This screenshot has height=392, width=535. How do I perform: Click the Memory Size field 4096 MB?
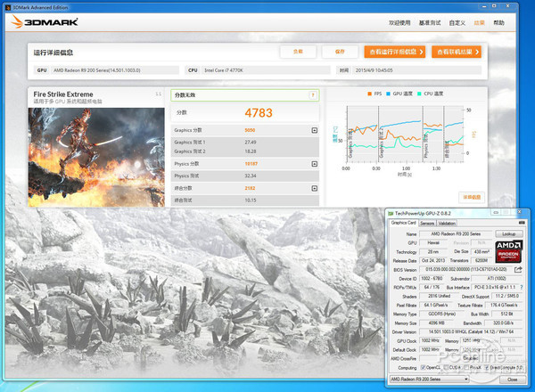click(439, 323)
